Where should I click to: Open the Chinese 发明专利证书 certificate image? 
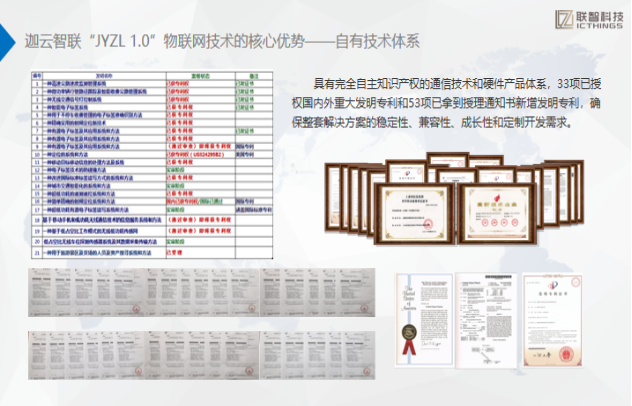[x=553, y=320]
